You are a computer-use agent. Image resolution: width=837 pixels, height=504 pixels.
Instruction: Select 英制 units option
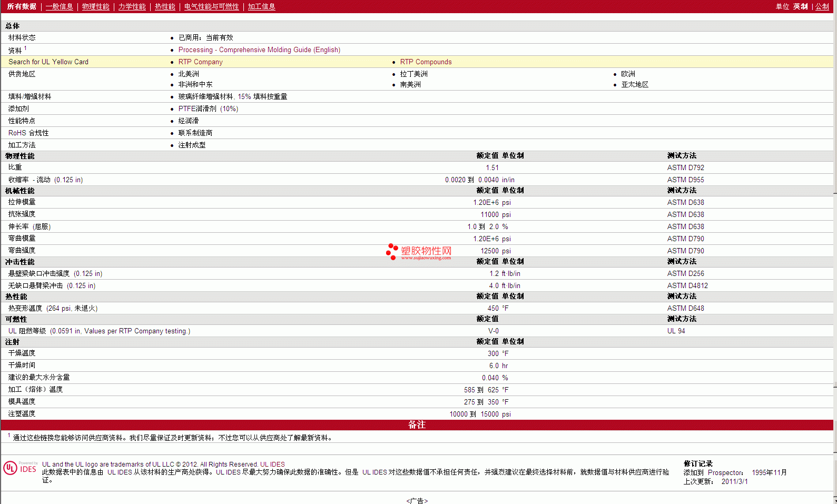pos(801,6)
